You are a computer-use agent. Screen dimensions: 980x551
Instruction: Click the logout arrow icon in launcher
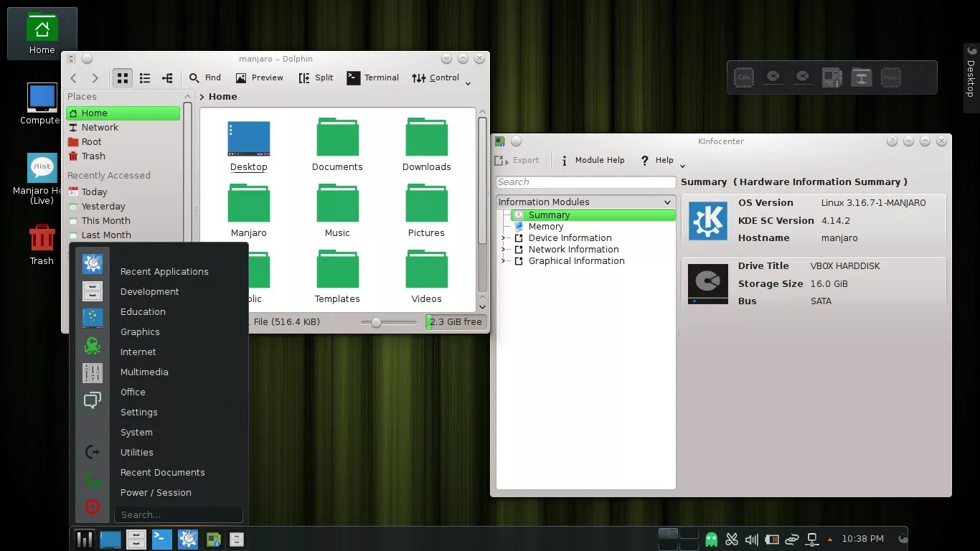point(93,452)
